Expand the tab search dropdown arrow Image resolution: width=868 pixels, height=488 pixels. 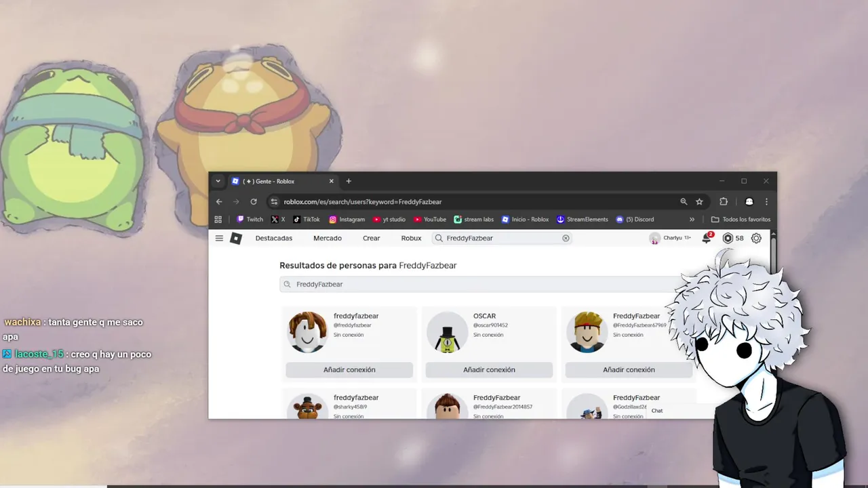click(x=218, y=181)
